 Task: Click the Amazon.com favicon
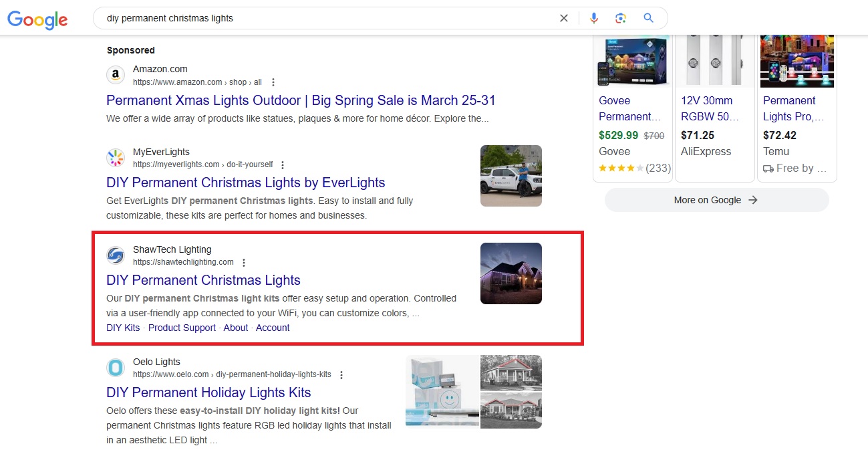point(115,75)
